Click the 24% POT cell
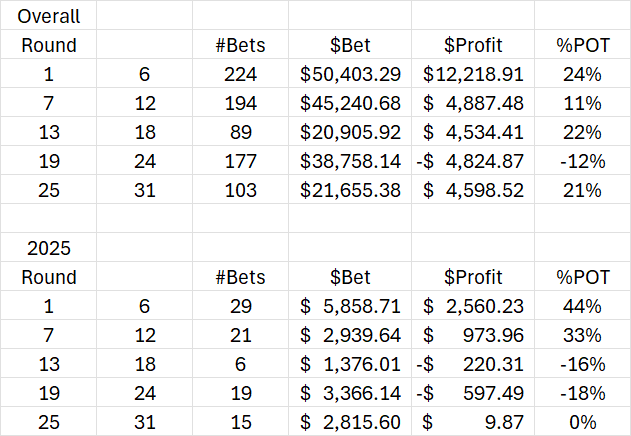631x436 pixels. [581, 74]
